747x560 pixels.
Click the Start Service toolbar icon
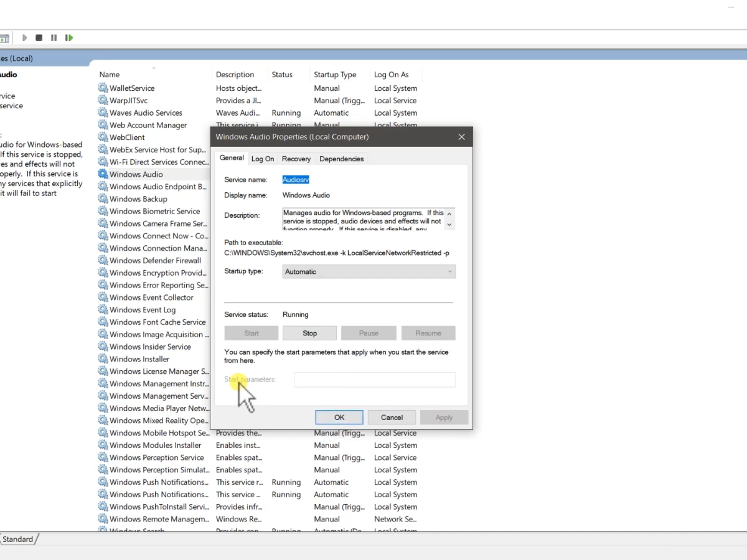pos(24,38)
